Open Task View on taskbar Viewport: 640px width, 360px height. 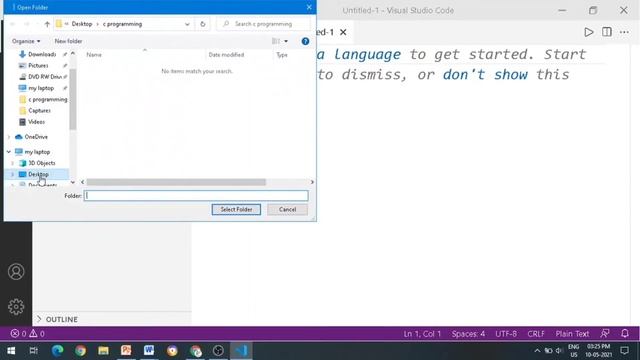pyautogui.click(x=34, y=351)
